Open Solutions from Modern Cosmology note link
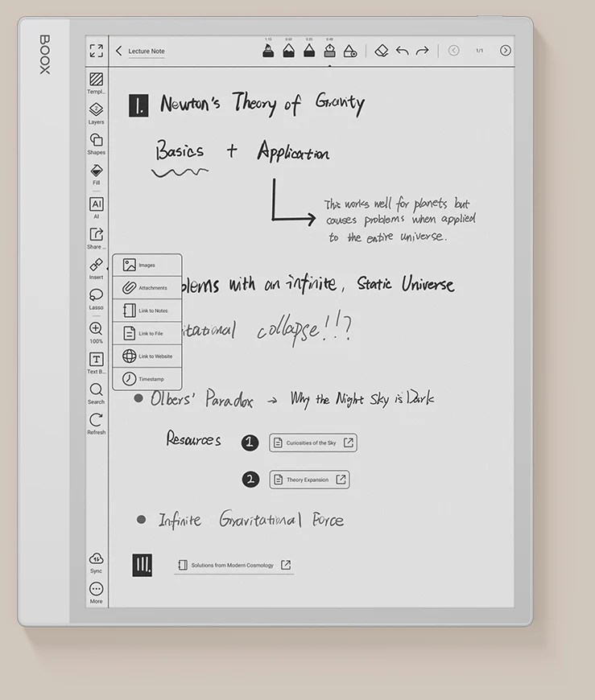Screen dimensions: 595x700 (x=233, y=565)
